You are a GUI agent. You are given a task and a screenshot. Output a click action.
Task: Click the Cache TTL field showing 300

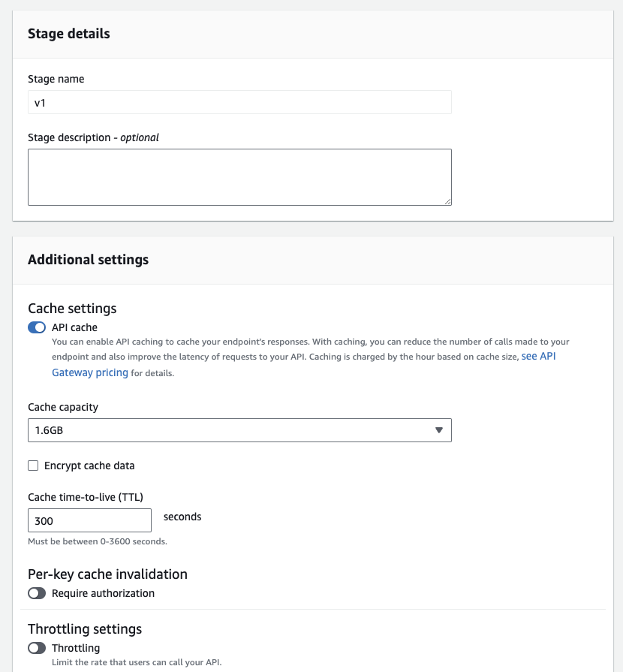89,521
